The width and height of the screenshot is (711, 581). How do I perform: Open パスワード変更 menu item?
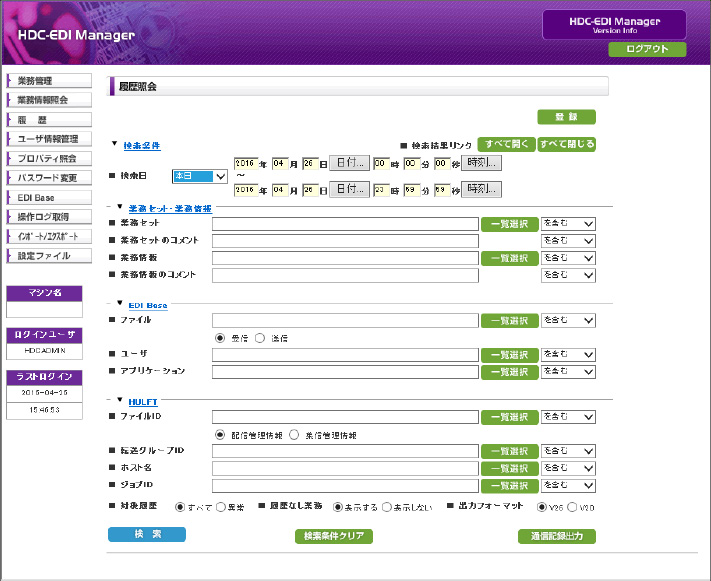[49, 178]
